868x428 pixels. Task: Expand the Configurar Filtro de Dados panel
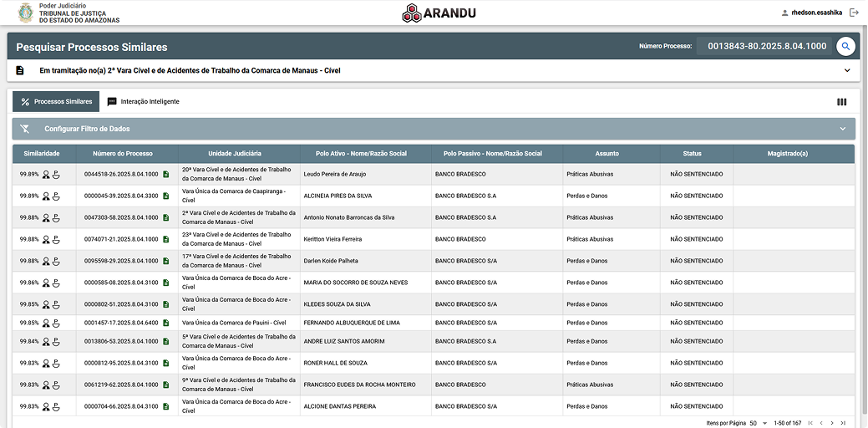click(842, 129)
